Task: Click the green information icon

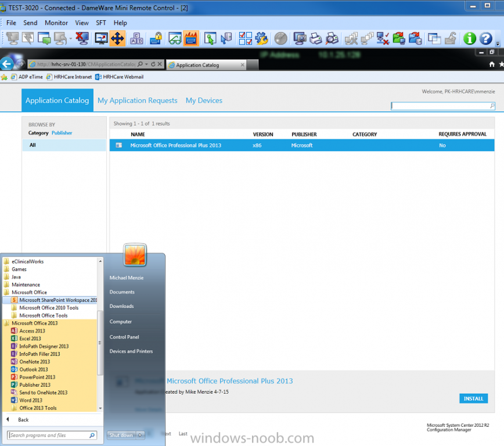Action: [x=469, y=38]
